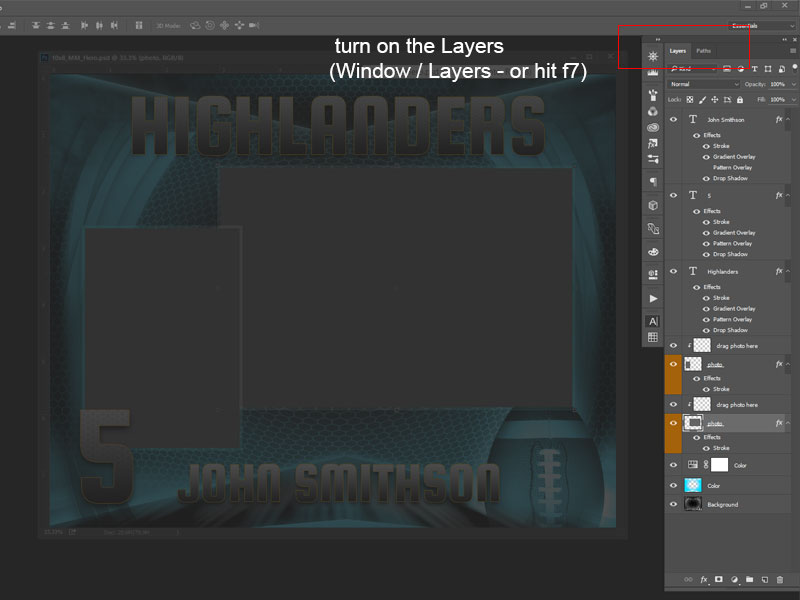This screenshot has width=800, height=600.
Task: Open the Layers panel flyout menu
Action: 792,51
